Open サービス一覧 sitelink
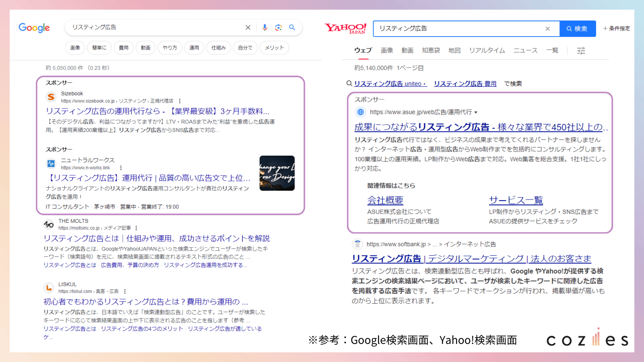644x362 pixels. click(x=516, y=200)
